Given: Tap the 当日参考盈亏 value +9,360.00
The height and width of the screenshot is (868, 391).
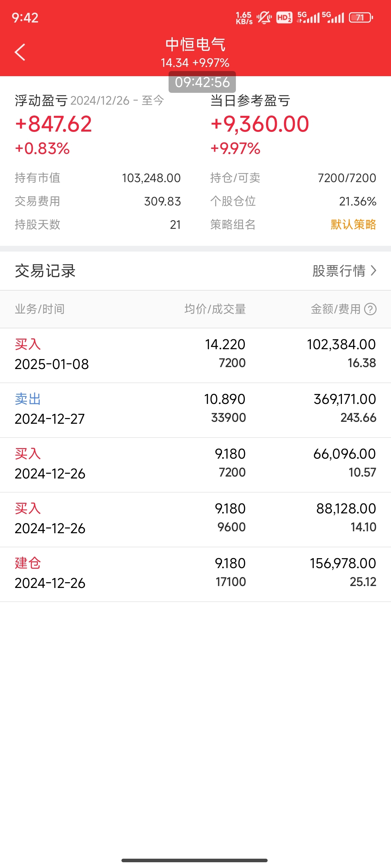Looking at the screenshot, I should pyautogui.click(x=260, y=124).
